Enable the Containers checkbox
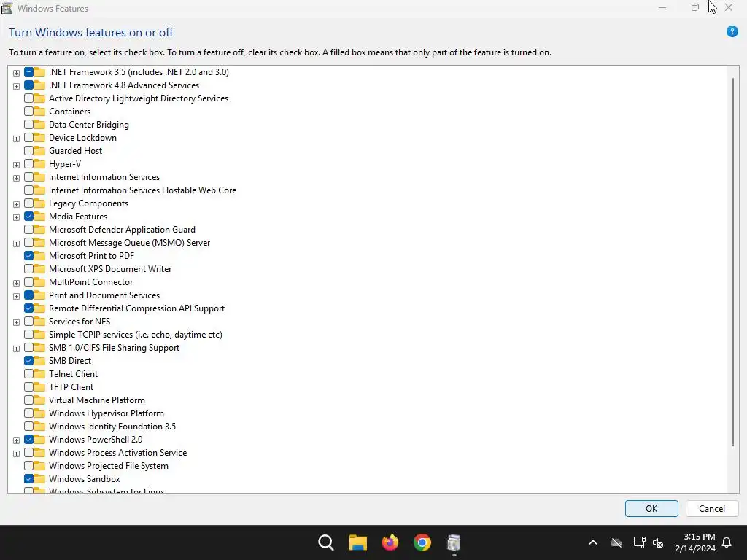The height and width of the screenshot is (560, 747). [28, 112]
